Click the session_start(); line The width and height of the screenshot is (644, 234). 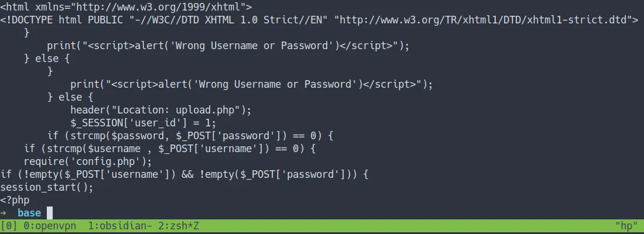[x=47, y=188]
